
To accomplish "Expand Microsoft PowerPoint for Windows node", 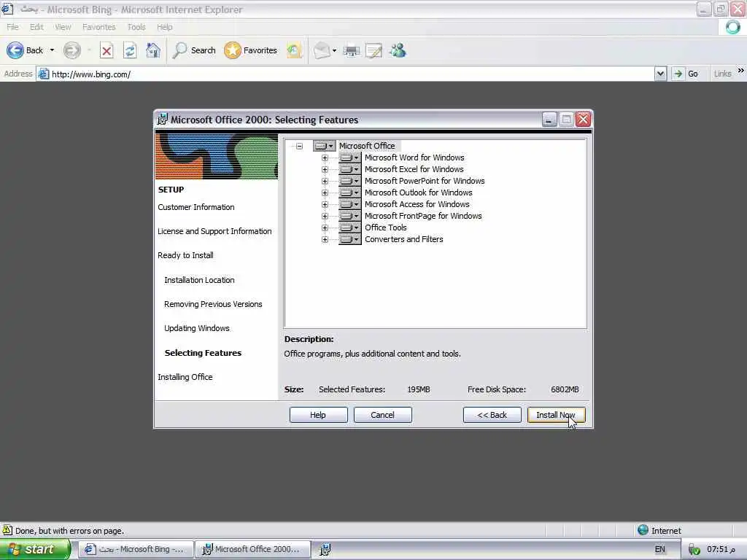I will [325, 181].
